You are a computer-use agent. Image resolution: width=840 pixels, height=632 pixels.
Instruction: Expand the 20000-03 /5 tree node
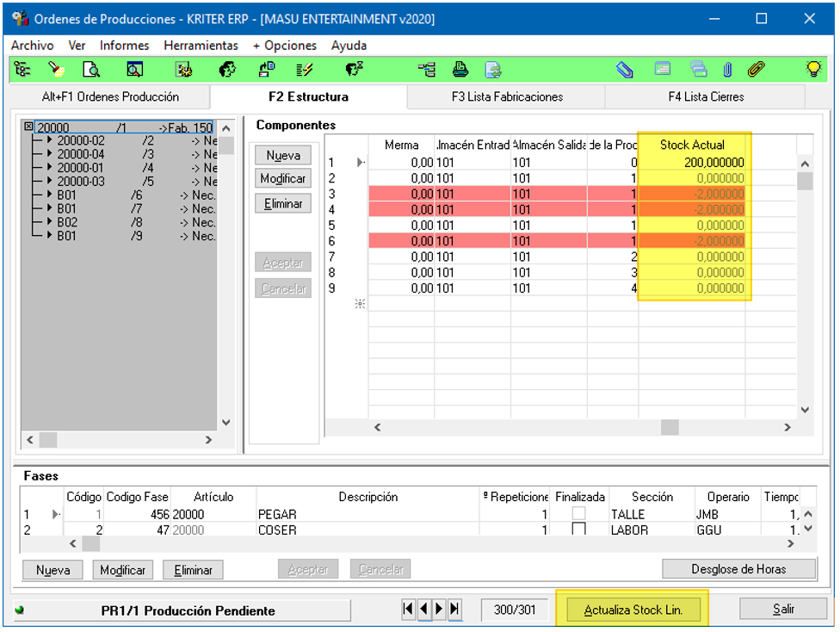[49, 181]
